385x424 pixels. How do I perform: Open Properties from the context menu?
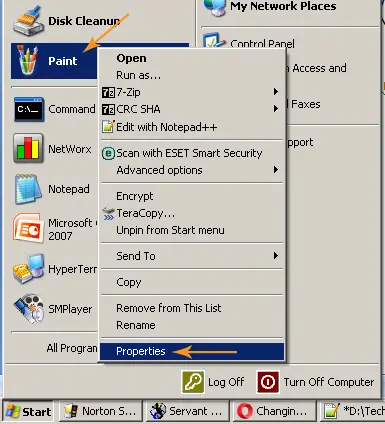coord(192,351)
